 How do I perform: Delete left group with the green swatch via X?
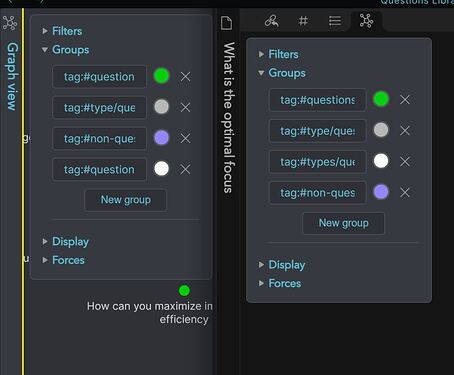coord(185,77)
